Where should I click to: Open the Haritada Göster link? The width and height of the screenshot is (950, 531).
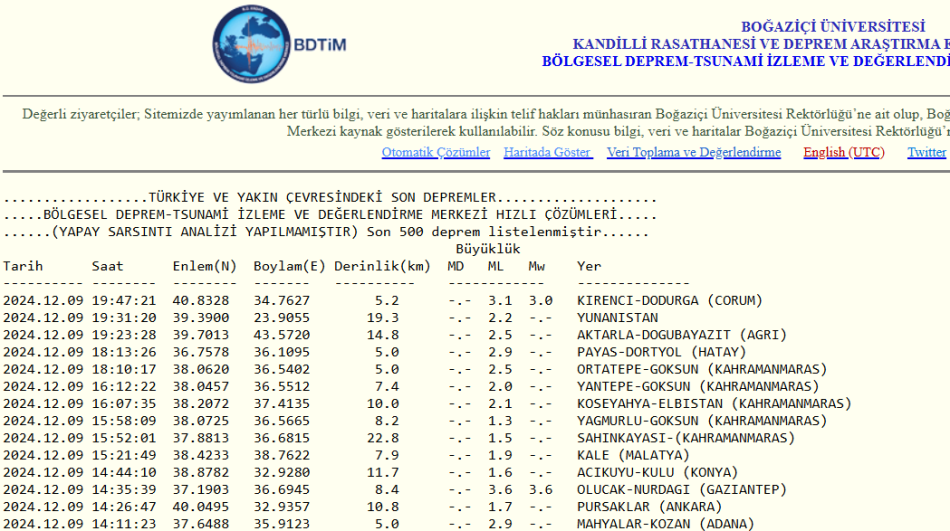coord(548,152)
